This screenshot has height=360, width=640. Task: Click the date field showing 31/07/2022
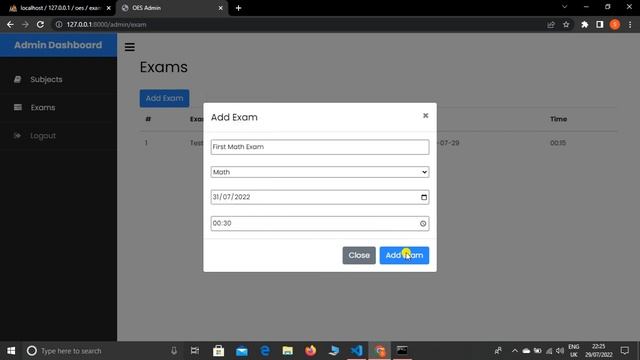[320, 197]
